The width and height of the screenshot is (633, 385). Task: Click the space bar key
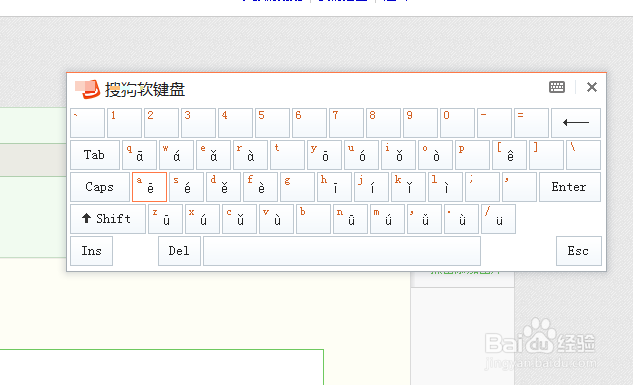point(342,251)
